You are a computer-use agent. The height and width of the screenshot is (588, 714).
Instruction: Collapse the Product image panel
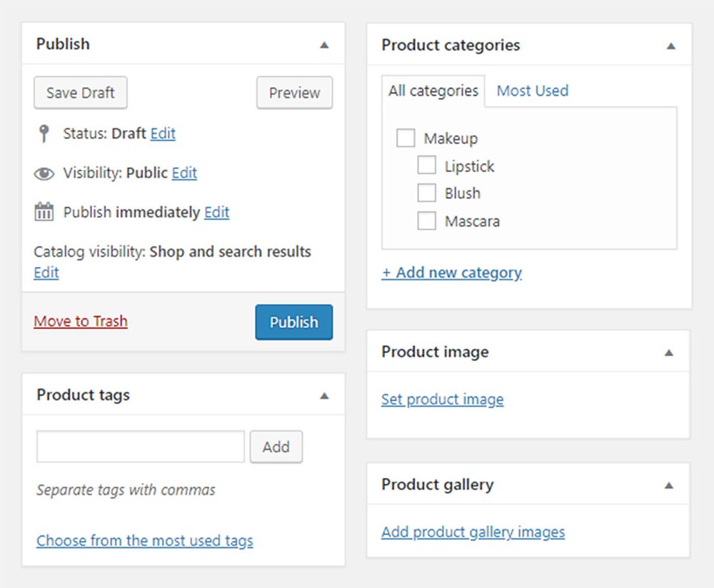coord(669,353)
